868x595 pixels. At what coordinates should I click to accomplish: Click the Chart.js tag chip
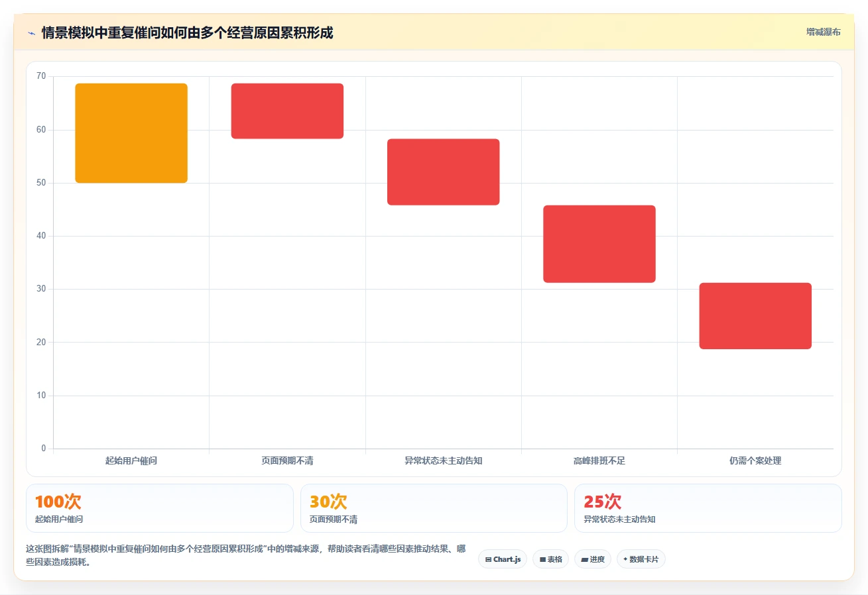(503, 559)
